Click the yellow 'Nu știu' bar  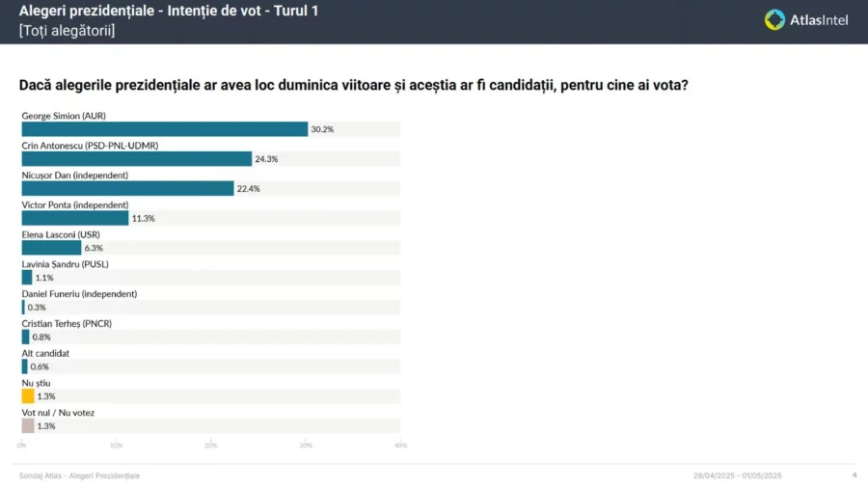28,396
